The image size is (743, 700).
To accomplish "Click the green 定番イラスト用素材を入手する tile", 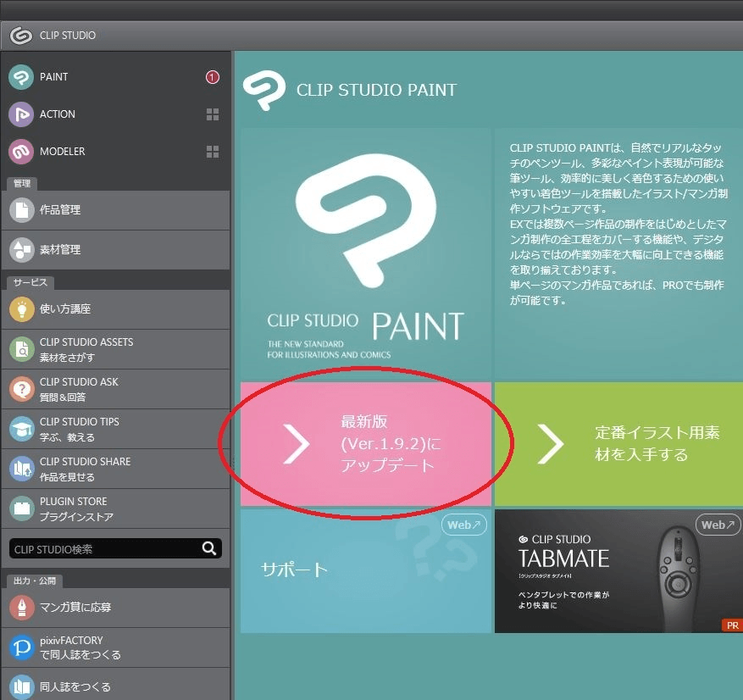I will pyautogui.click(x=618, y=444).
